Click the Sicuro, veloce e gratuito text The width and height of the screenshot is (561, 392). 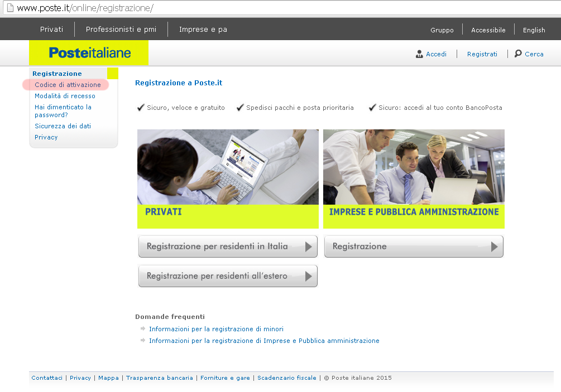coord(186,108)
